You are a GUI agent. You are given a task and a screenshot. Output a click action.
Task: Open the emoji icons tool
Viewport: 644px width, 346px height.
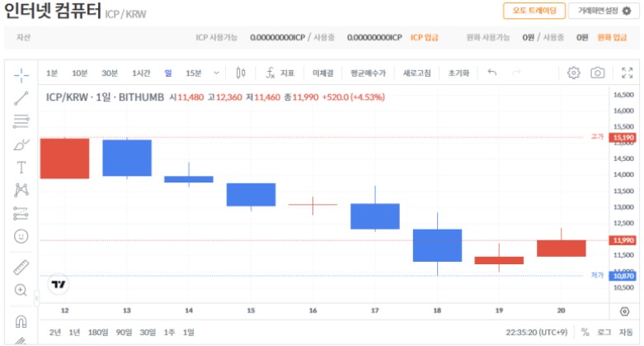tap(21, 236)
